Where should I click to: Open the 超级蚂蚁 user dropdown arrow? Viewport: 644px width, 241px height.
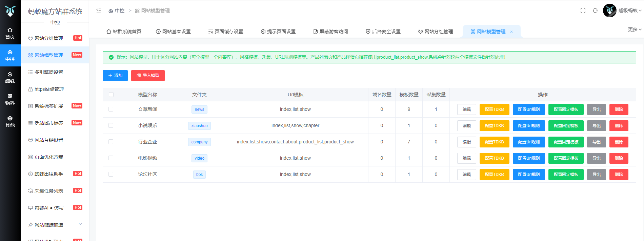tap(640, 11)
